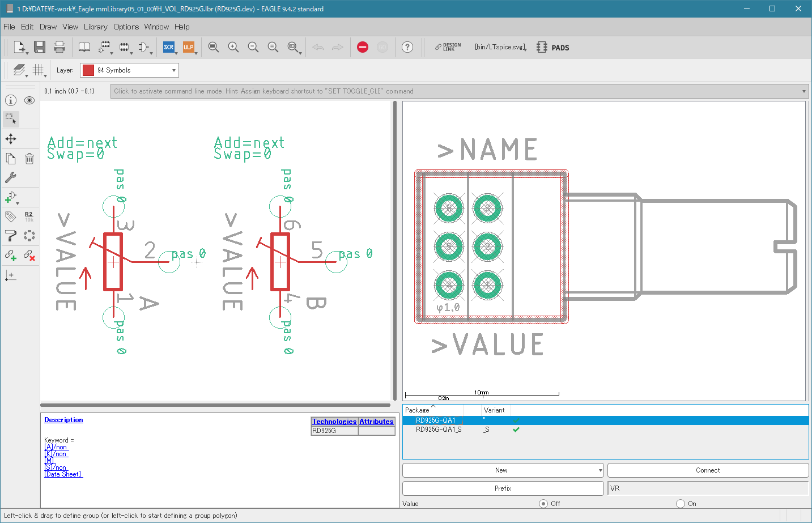The width and height of the screenshot is (812, 523).
Task: Expand the New package dropdown arrow
Action: point(600,470)
